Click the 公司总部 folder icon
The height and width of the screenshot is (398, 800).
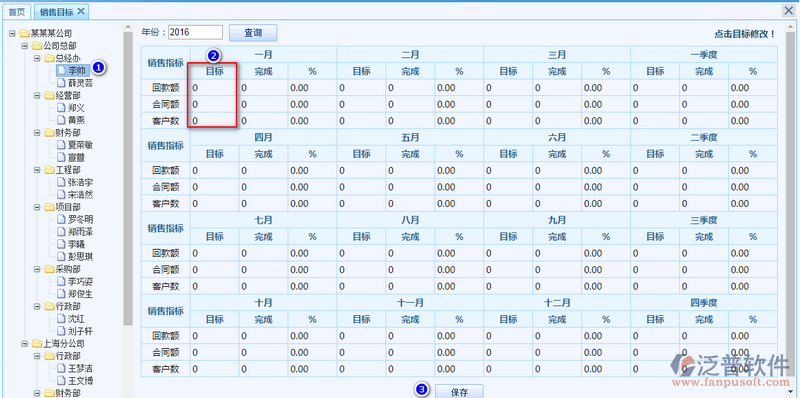tap(37, 46)
